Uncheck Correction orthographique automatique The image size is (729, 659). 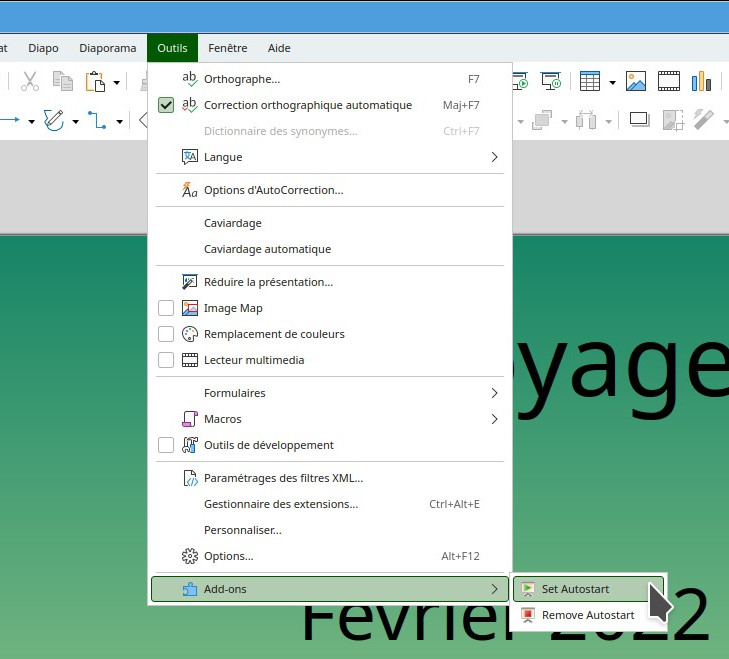pyautogui.click(x=166, y=105)
